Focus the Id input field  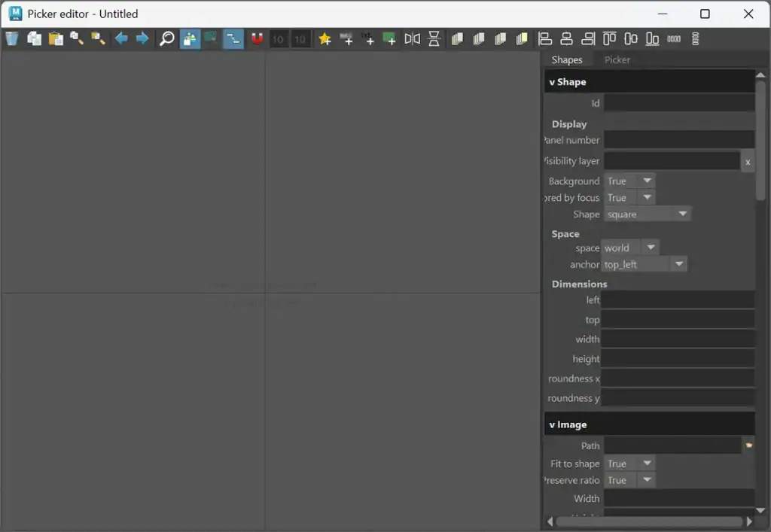[679, 103]
